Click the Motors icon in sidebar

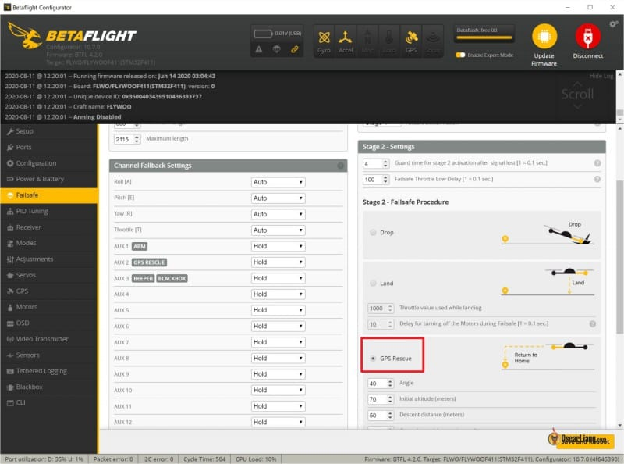[x=10, y=307]
